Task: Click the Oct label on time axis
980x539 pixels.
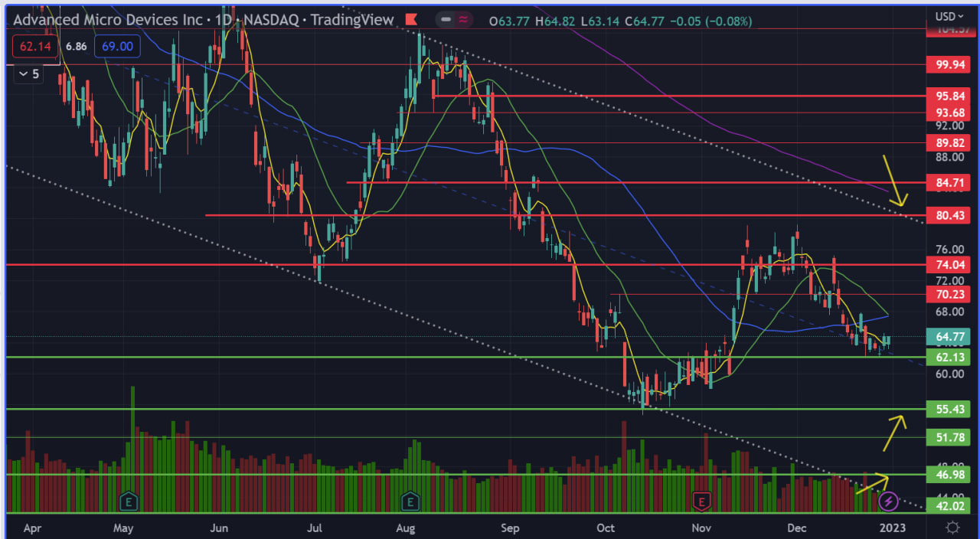Action: point(606,528)
